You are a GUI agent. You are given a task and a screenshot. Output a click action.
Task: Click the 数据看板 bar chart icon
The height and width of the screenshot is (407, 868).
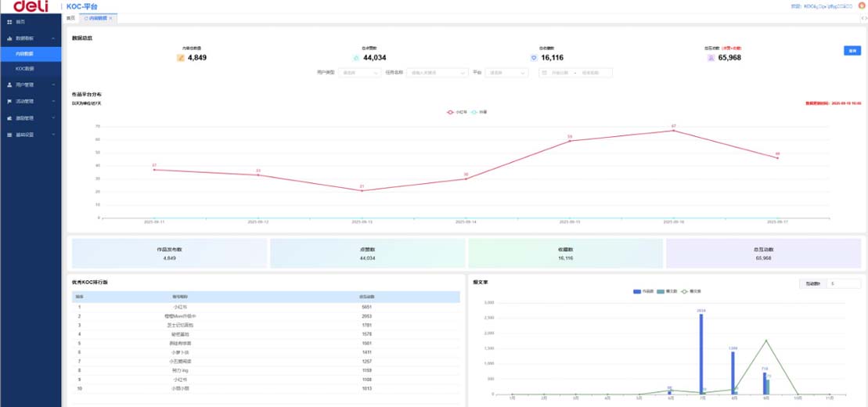pyautogui.click(x=9, y=38)
